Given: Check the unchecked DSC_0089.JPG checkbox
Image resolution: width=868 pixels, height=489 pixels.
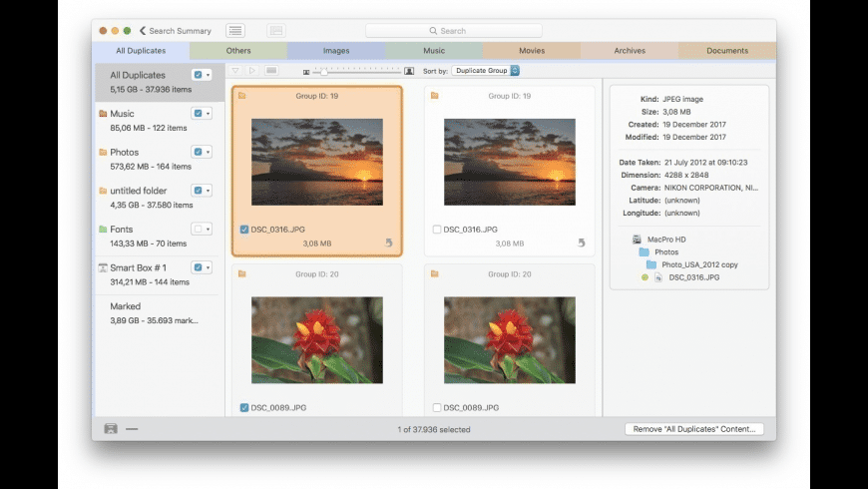Looking at the screenshot, I should (437, 407).
